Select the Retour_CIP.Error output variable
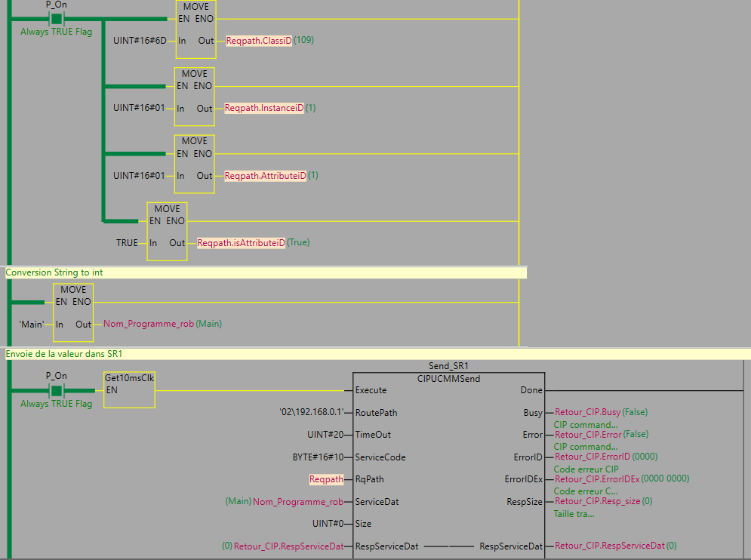This screenshot has height=560, width=751. coord(588,435)
